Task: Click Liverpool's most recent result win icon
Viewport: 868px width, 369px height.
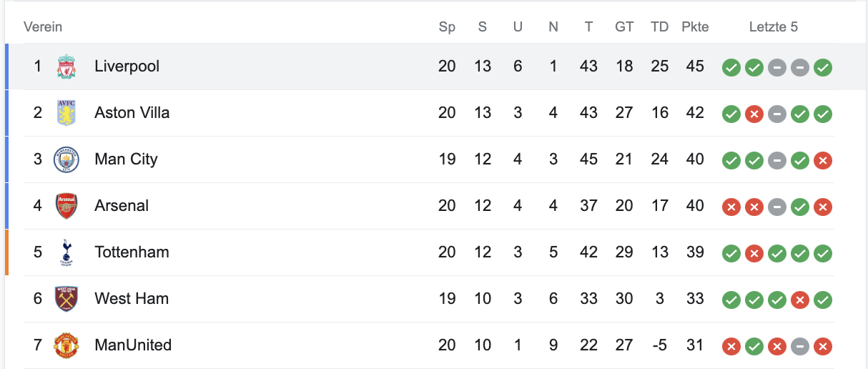Action: pyautogui.click(x=823, y=68)
